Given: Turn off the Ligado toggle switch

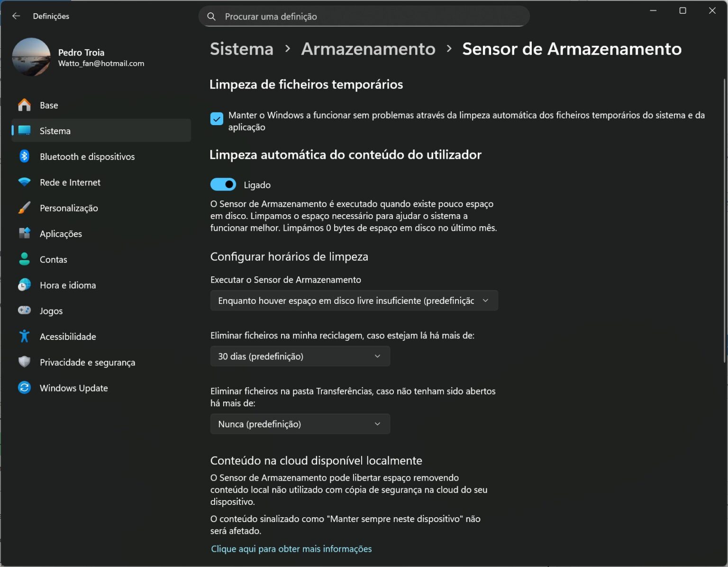Looking at the screenshot, I should coord(223,184).
